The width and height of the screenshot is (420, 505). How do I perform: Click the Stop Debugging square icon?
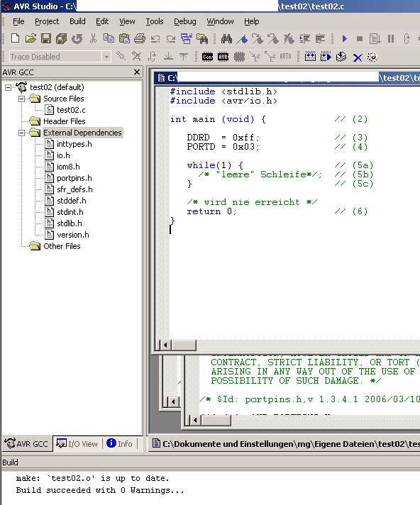360,38
